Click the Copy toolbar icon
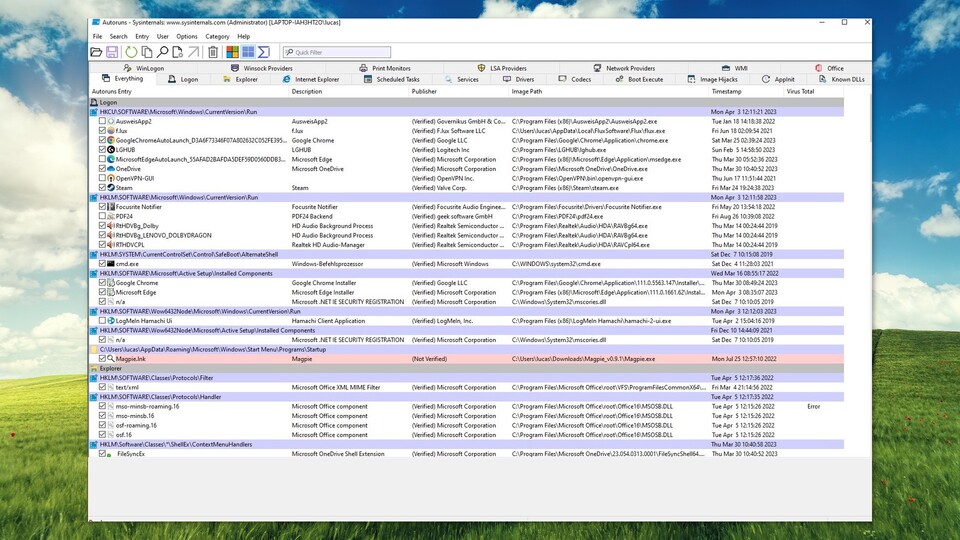Screen dimensions: 960x540 coord(147,52)
